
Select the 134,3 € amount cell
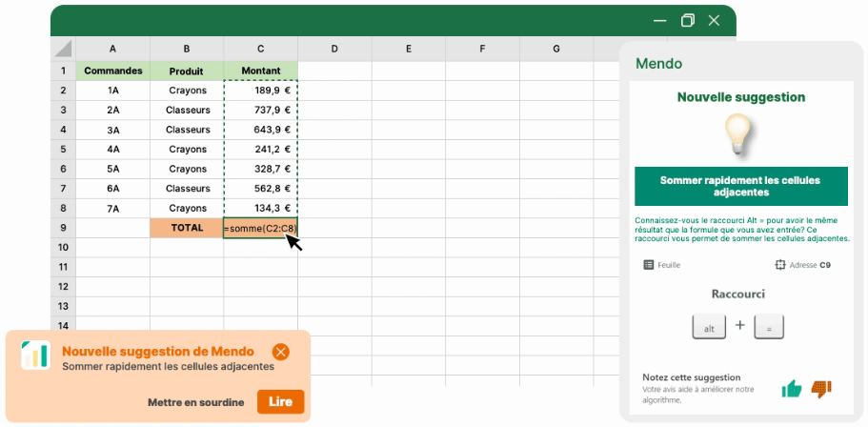261,208
